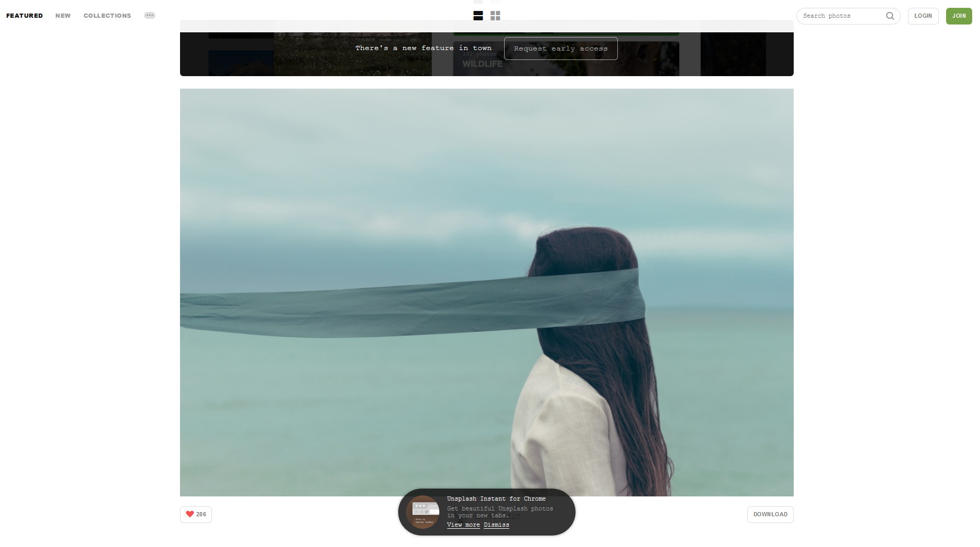Open the Collections tab

107,16
